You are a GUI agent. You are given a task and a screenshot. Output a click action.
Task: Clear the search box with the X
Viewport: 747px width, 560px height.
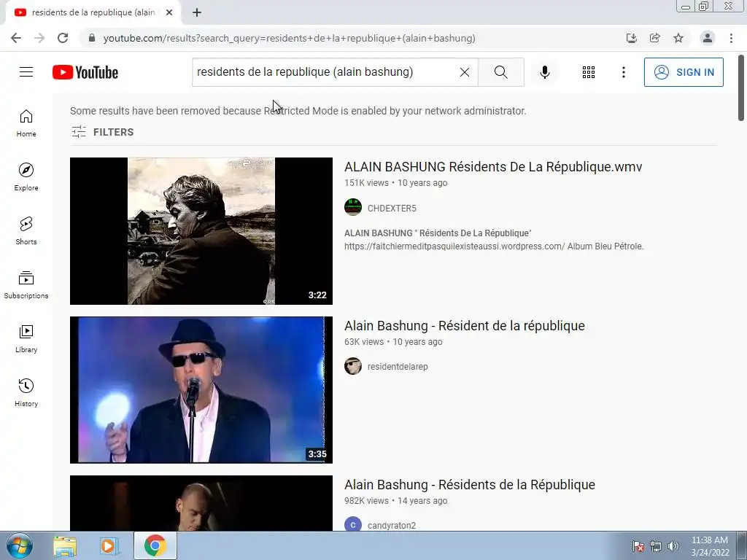pyautogui.click(x=465, y=72)
